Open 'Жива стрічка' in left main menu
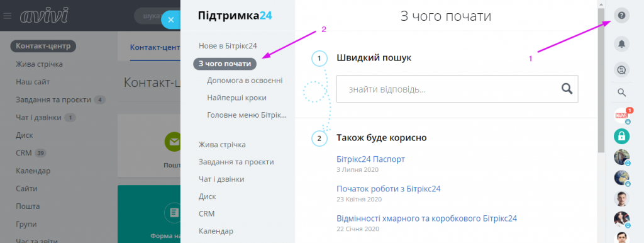This screenshot has height=243, width=644. 39,64
